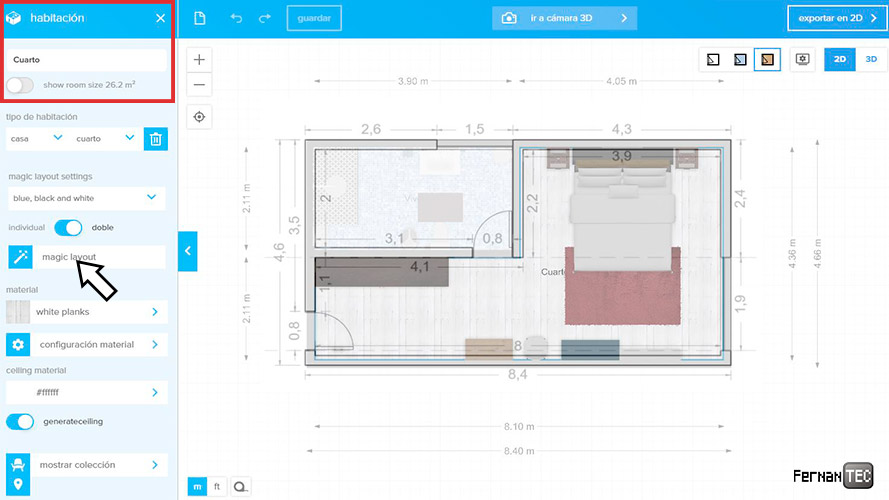The width and height of the screenshot is (889, 500).
Task: Click the camera icon in top bar
Action: click(509, 18)
